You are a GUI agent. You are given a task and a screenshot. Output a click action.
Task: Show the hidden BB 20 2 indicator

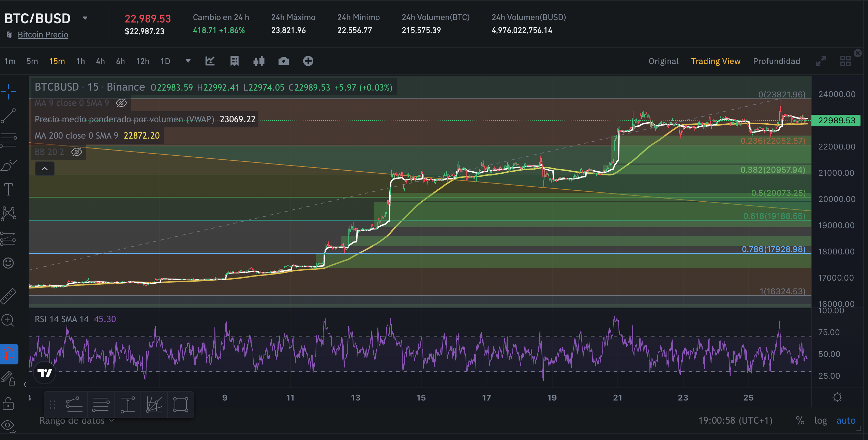[x=77, y=152]
